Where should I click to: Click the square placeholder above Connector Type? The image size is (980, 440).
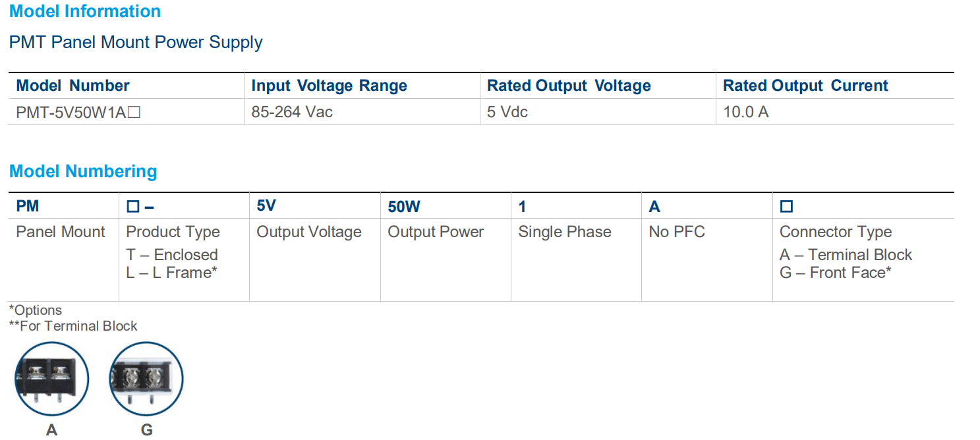[x=786, y=207]
